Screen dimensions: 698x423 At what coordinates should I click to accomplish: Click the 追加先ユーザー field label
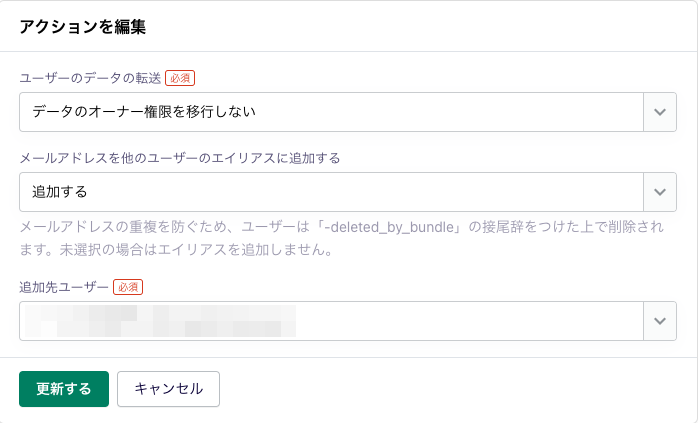click(64, 287)
